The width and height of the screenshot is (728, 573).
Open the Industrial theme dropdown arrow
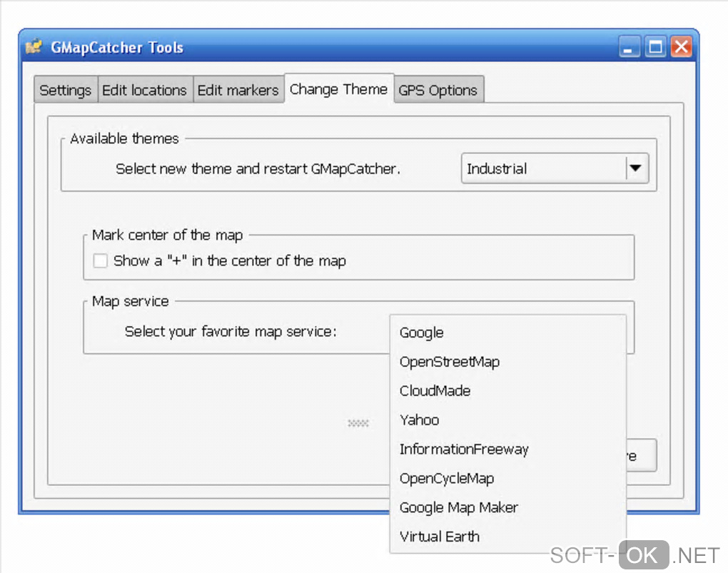(x=635, y=169)
